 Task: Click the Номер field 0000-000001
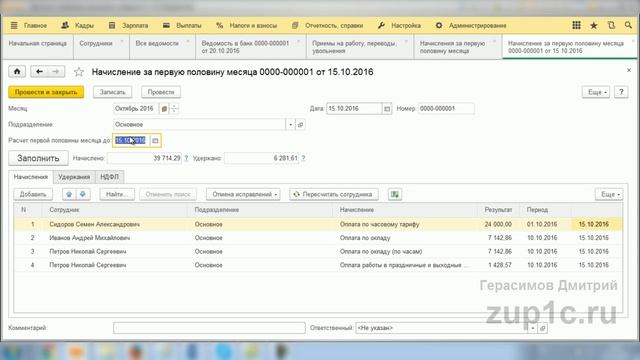click(x=446, y=109)
